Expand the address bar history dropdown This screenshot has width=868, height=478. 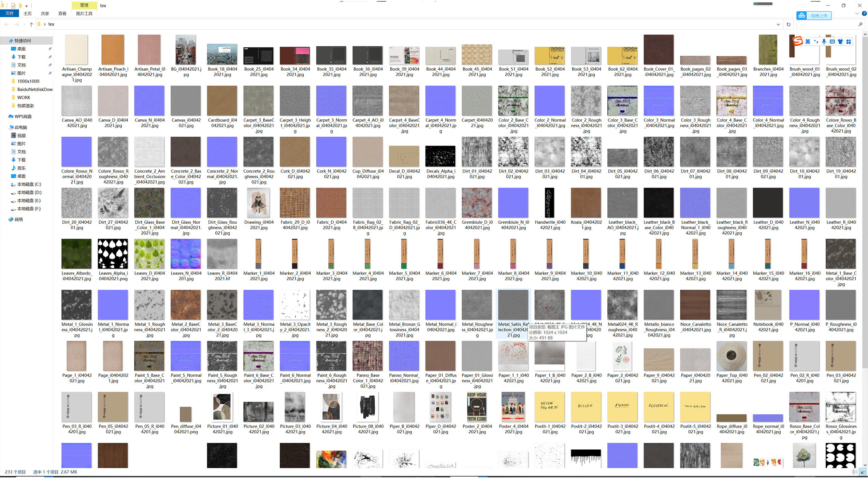(778, 24)
